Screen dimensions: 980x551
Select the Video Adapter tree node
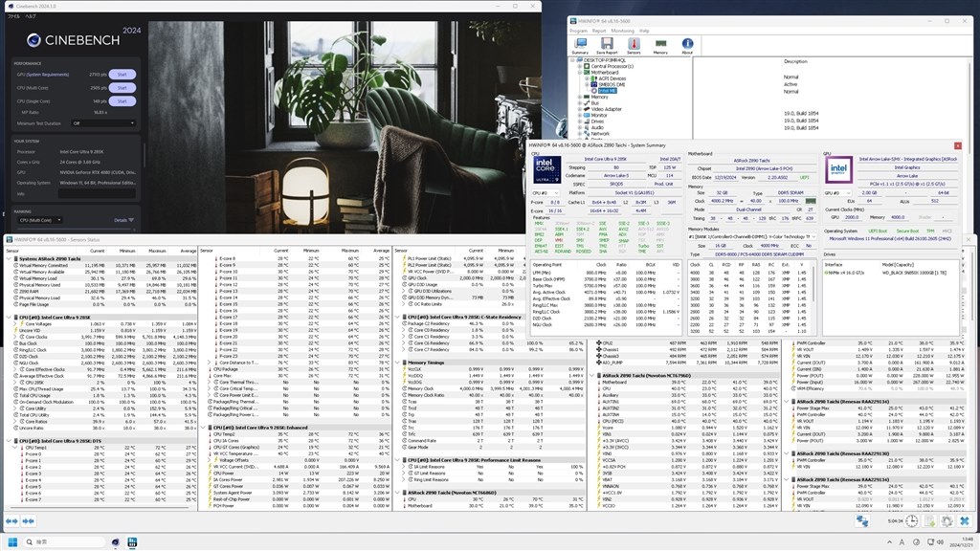606,109
